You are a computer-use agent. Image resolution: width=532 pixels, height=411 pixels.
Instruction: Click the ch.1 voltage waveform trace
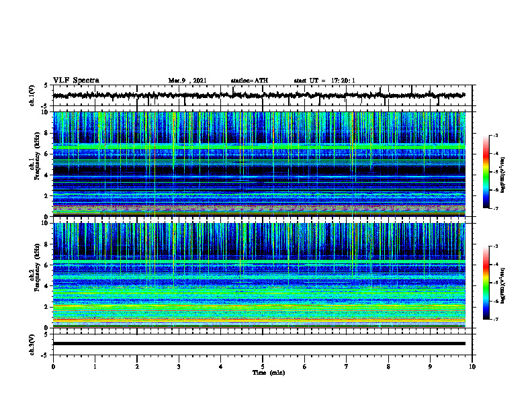[259, 95]
